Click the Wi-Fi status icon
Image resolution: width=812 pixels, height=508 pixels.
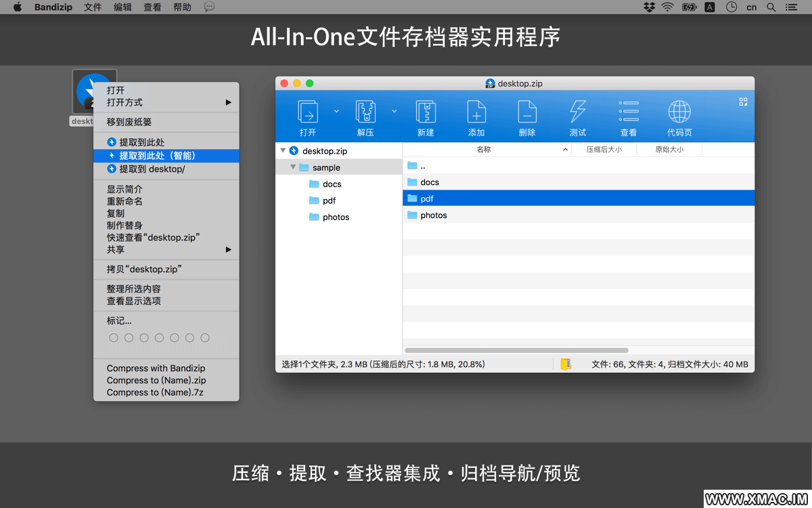point(668,7)
